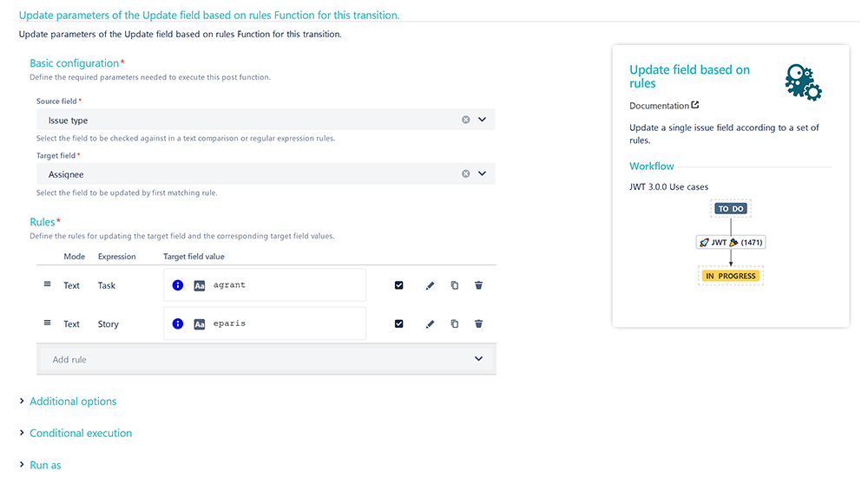This screenshot has height=483, width=868.
Task: Click the IN PROGRESS status in workflow
Action: tap(731, 276)
